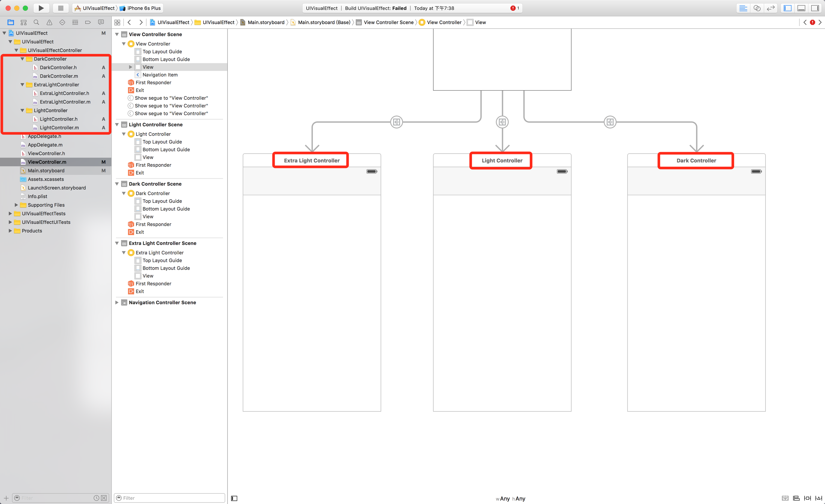Open the Find navigator (magnifier icon)
The height and width of the screenshot is (504, 825).
pyautogui.click(x=36, y=22)
